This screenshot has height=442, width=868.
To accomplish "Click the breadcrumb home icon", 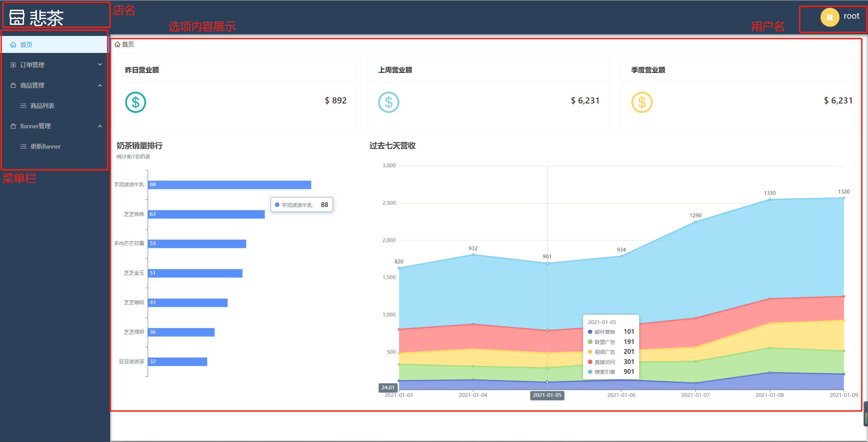I will (x=117, y=44).
